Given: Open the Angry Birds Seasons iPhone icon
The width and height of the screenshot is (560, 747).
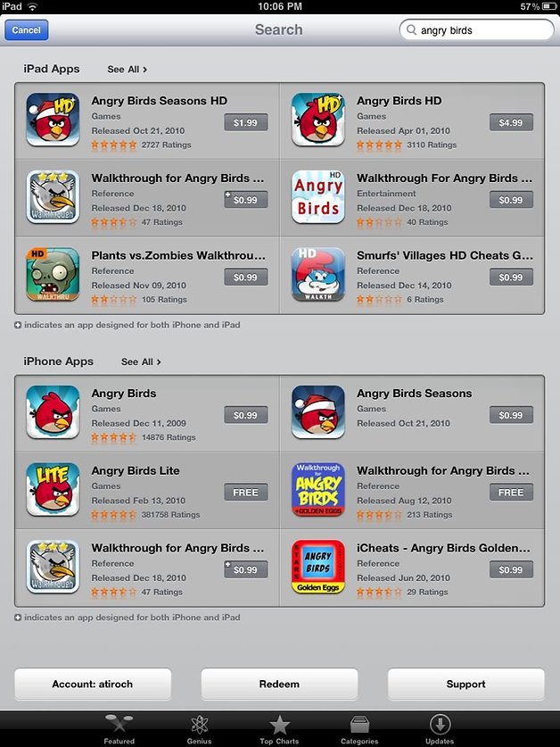Looking at the screenshot, I should (x=318, y=412).
